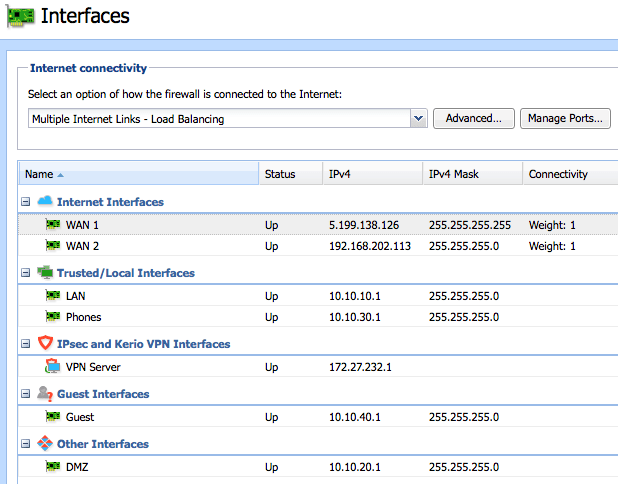Sort interfaces by Name column

coord(40,174)
